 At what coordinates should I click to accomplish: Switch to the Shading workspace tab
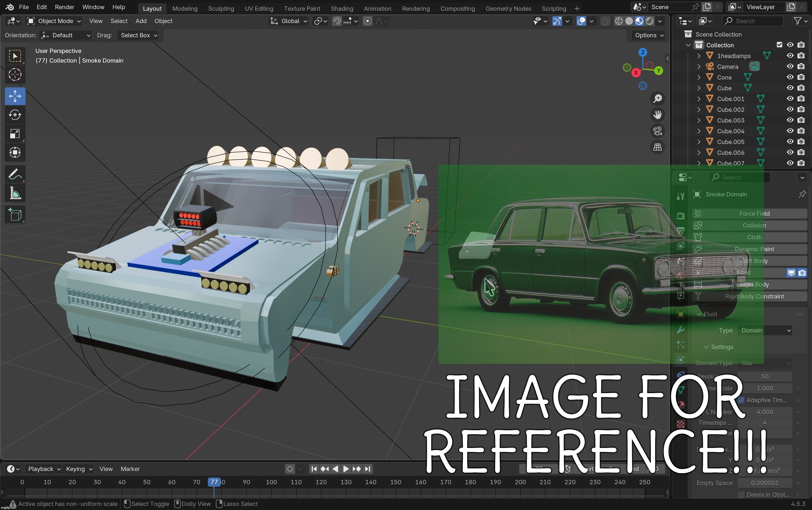pos(342,8)
